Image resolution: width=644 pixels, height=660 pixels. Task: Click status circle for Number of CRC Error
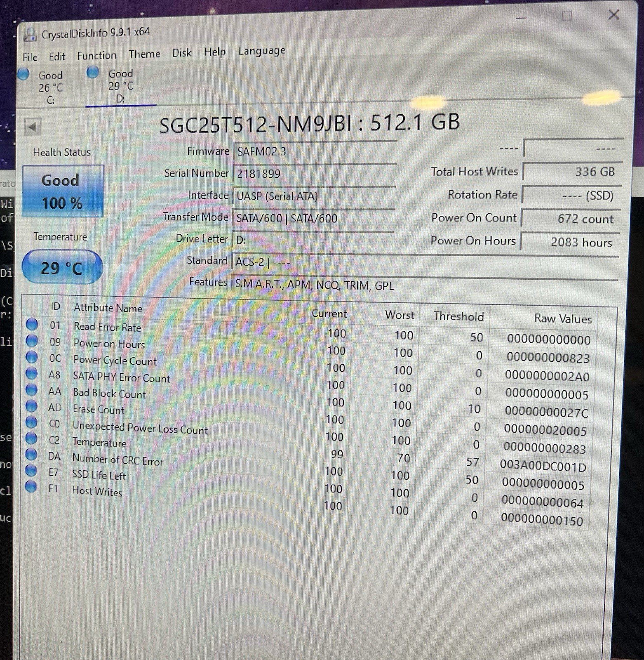[x=31, y=454]
